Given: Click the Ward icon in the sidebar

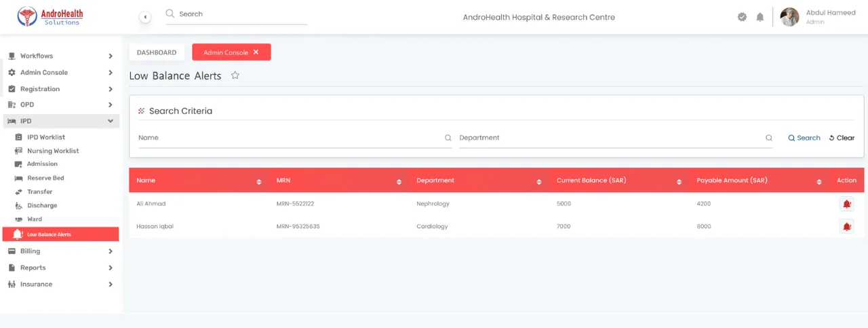Looking at the screenshot, I should [x=19, y=219].
